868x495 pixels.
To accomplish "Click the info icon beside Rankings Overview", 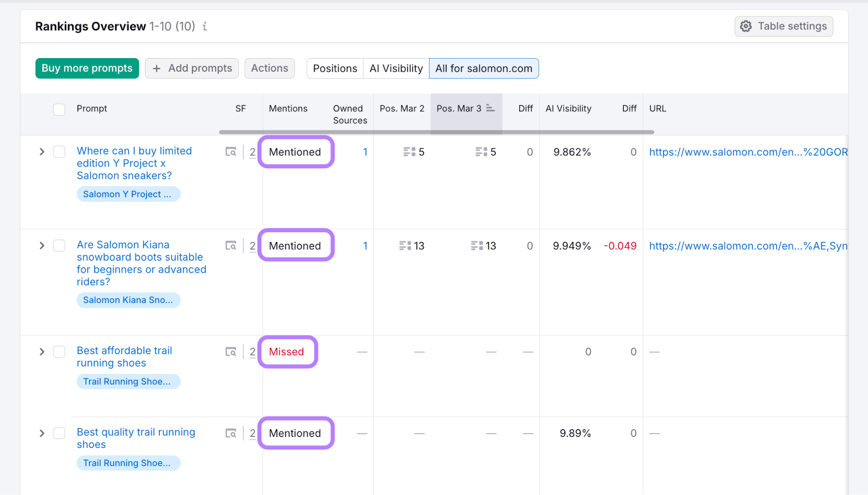I will point(205,27).
